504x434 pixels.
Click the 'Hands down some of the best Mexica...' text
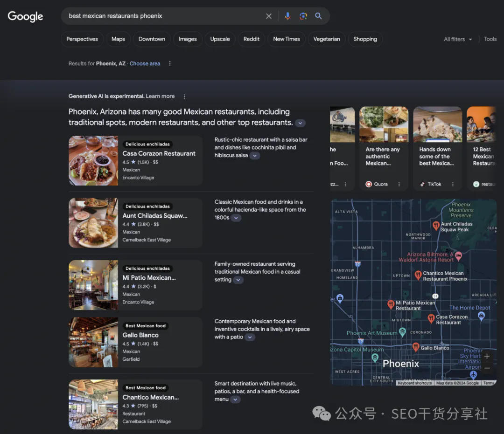point(436,156)
